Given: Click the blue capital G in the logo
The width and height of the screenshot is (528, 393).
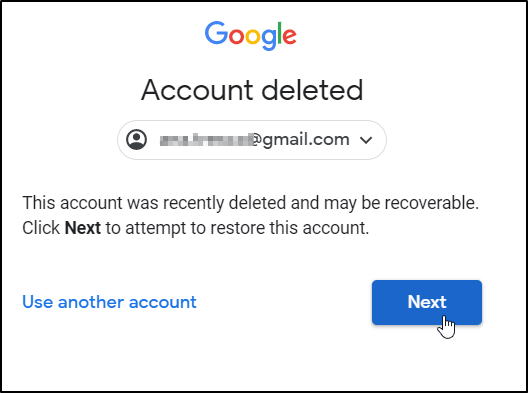Looking at the screenshot, I should (217, 33).
